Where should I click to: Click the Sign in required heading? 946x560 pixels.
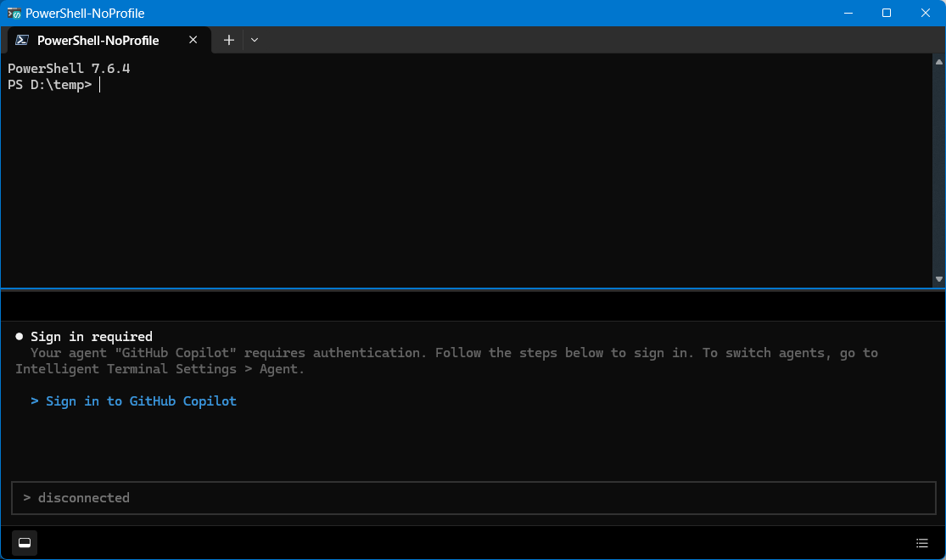pyautogui.click(x=92, y=337)
